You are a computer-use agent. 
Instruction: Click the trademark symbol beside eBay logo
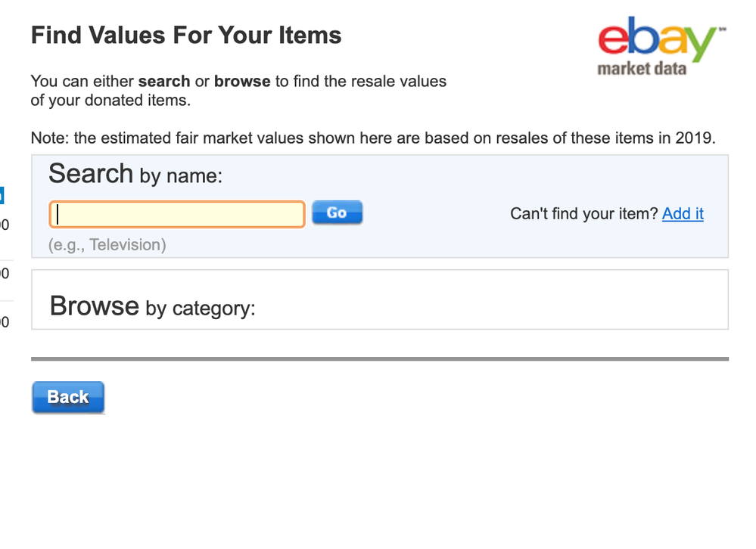(x=722, y=29)
